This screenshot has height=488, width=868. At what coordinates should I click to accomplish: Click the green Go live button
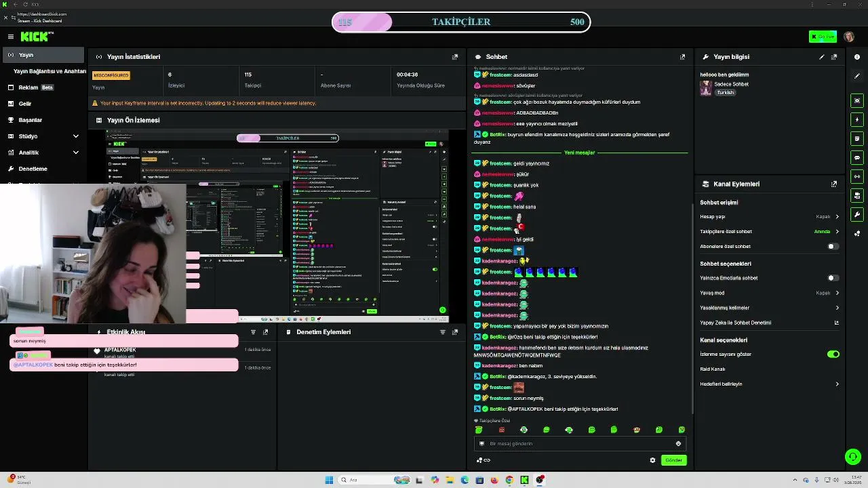pos(823,37)
